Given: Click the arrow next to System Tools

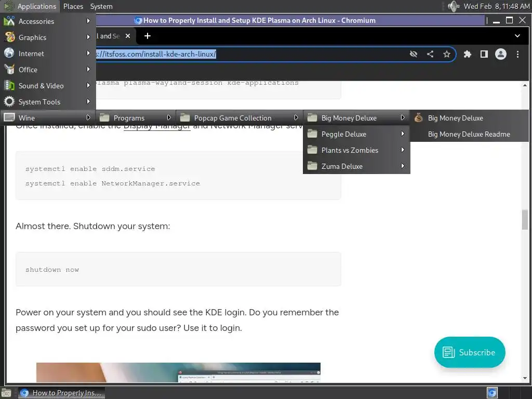Looking at the screenshot, I should pos(88,101).
